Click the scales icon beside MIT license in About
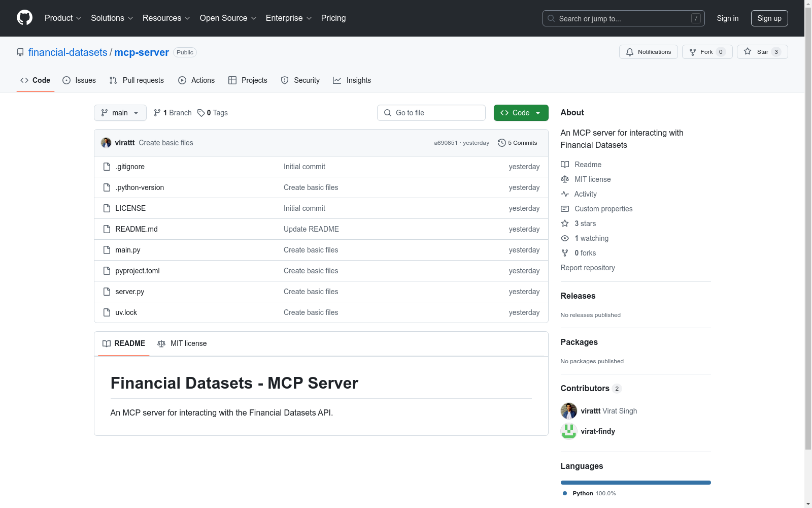 tap(565, 179)
